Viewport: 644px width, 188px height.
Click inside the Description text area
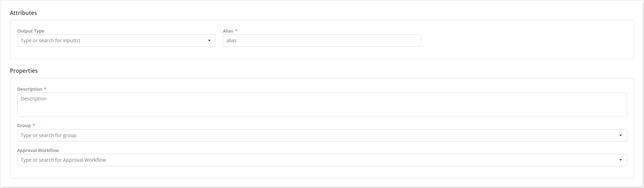coord(321,105)
